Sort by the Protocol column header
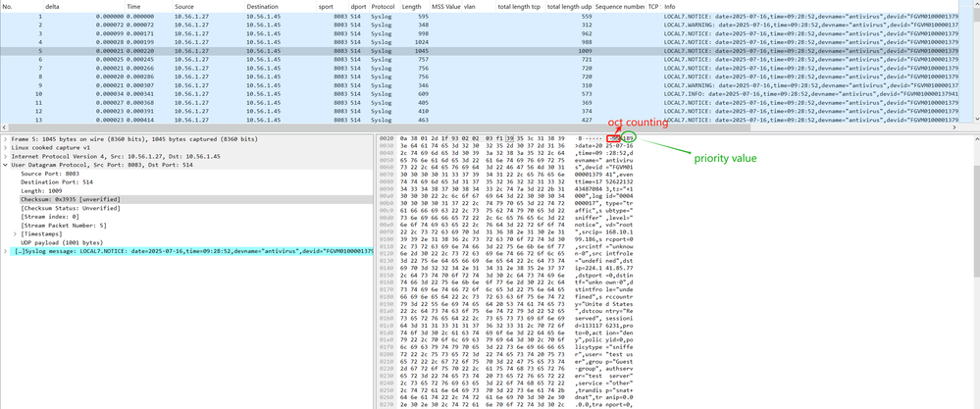The width and height of the screenshot is (980, 409). point(385,6)
